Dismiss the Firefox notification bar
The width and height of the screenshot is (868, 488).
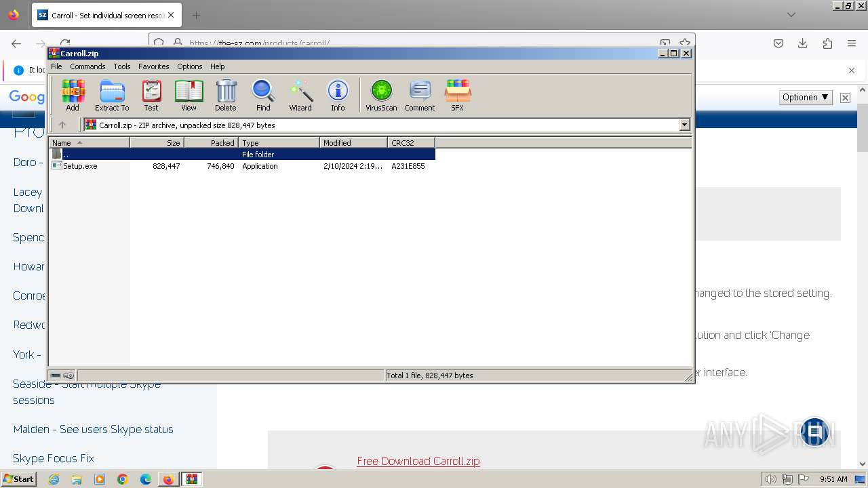[852, 70]
